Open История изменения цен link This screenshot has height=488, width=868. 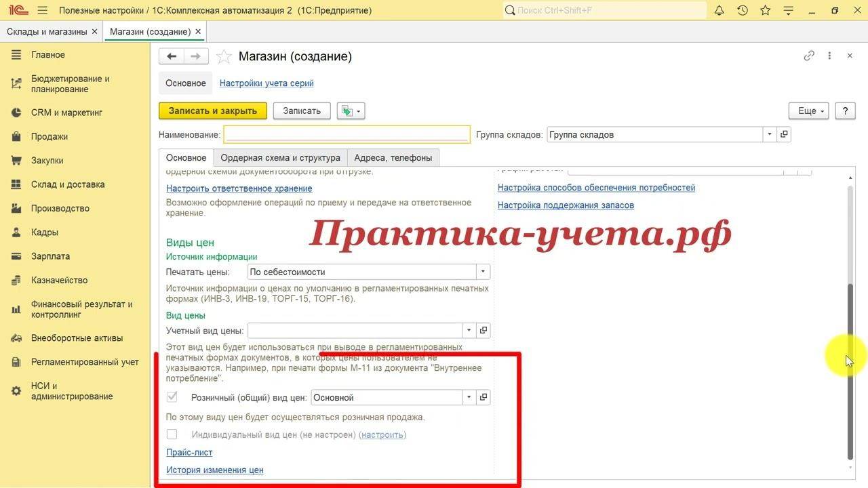click(x=215, y=470)
